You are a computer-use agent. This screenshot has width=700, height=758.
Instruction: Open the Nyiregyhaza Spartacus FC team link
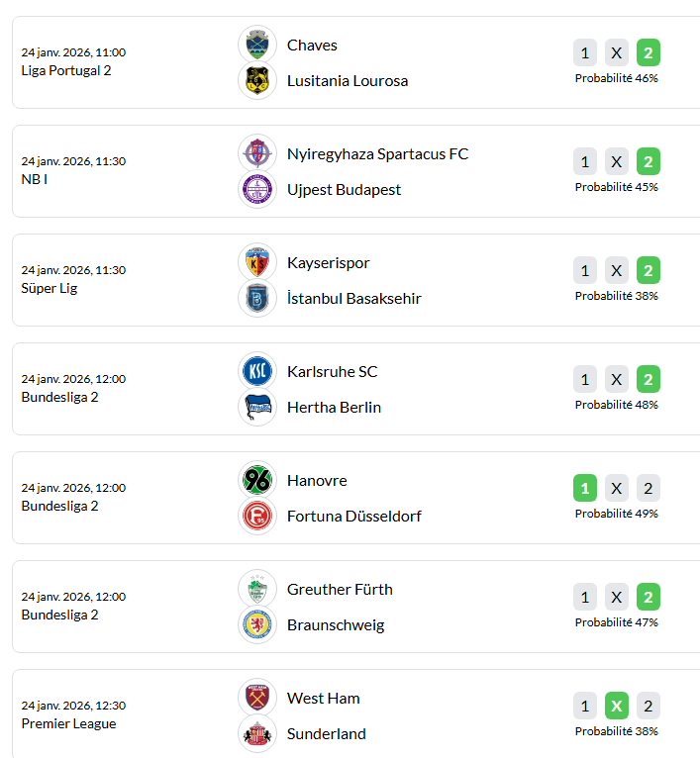pos(377,154)
